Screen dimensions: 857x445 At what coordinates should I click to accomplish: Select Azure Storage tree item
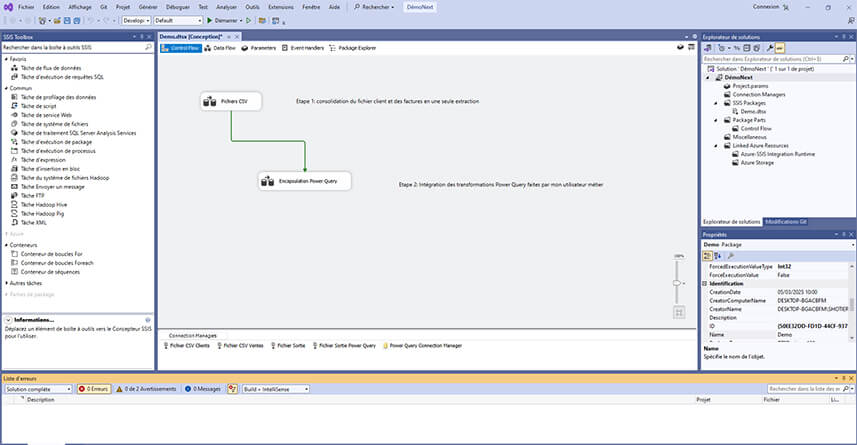coord(753,163)
